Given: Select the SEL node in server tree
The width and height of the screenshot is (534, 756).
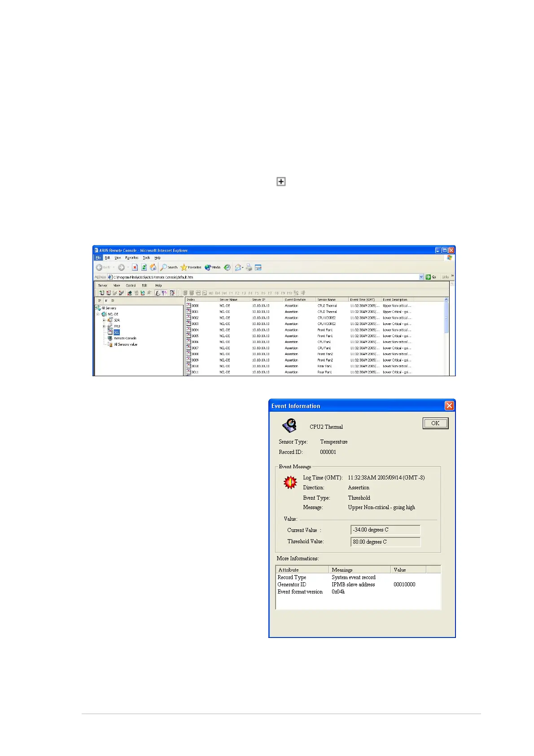Looking at the screenshot, I should pyautogui.click(x=116, y=332).
